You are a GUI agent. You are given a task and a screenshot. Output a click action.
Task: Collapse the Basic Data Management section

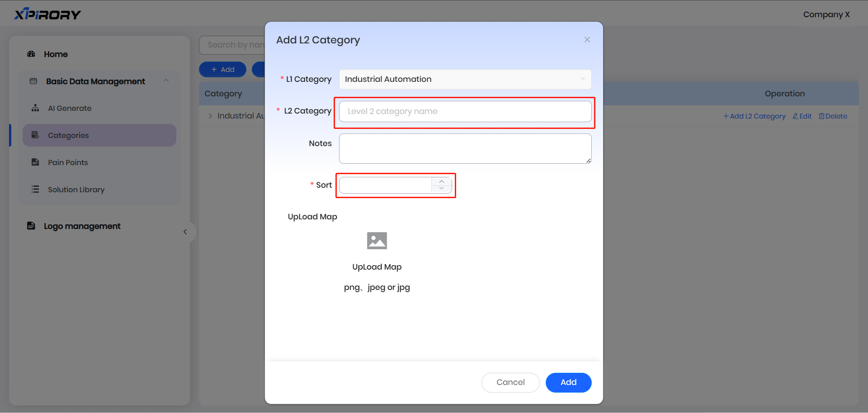tap(166, 81)
